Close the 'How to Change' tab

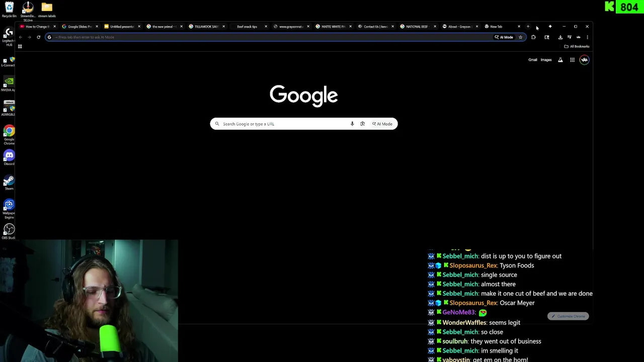coord(54,27)
